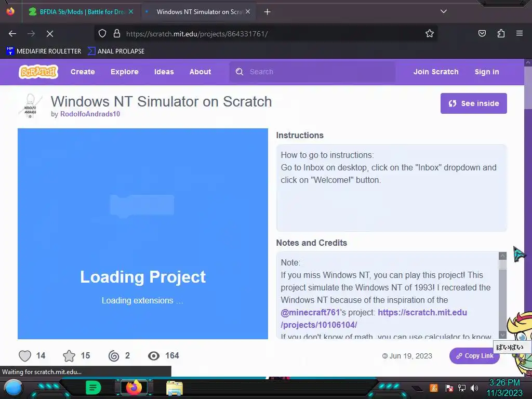The height and width of the screenshot is (399, 532).
Task: Click the action center flag tray icon
Action: tap(449, 388)
